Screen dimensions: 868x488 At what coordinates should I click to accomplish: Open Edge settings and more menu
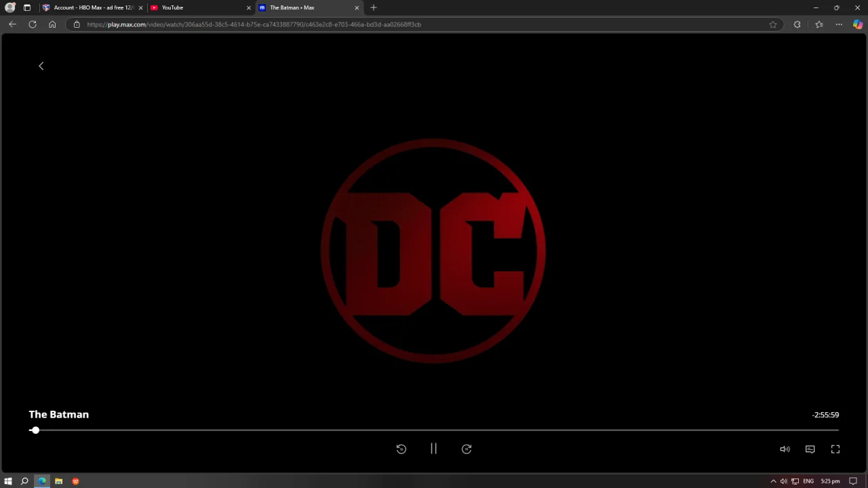[839, 24]
